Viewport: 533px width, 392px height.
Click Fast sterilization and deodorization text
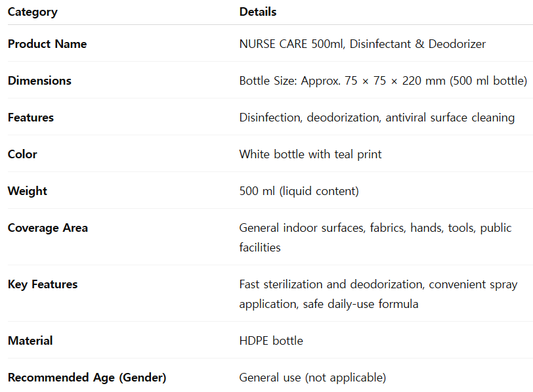tap(378, 294)
